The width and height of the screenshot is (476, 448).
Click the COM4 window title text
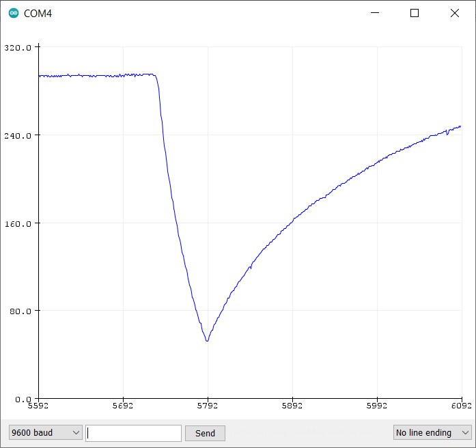(38, 14)
